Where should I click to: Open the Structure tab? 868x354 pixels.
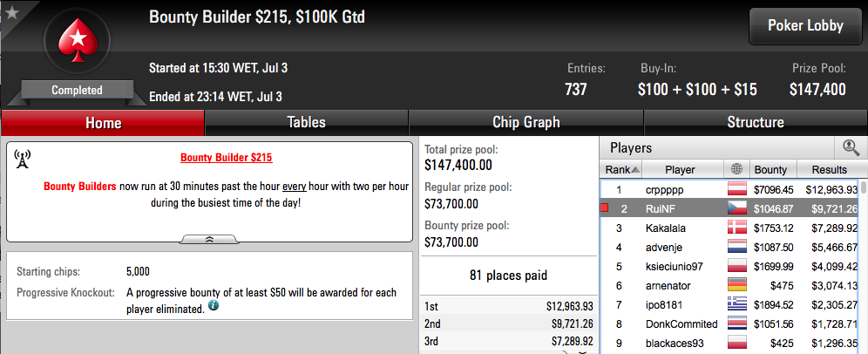(x=755, y=122)
